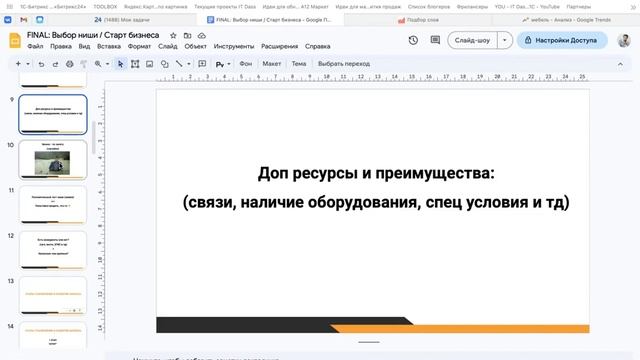Click the Фон background button
The image size is (640, 360).
245,64
